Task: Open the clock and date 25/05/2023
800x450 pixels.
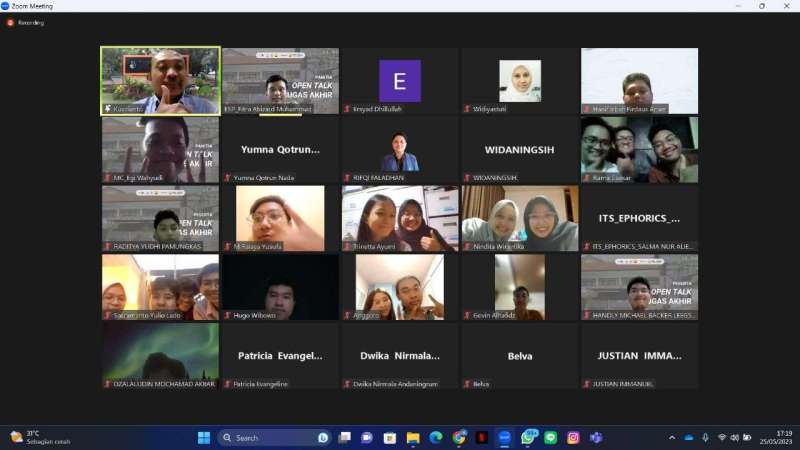Action: tap(775, 438)
